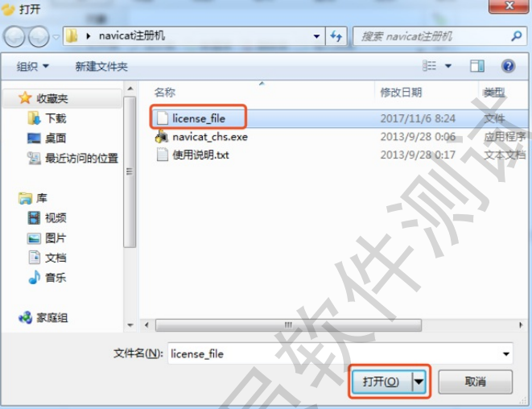Click the 打开(O) Open button
532x409 pixels.
[x=381, y=382]
